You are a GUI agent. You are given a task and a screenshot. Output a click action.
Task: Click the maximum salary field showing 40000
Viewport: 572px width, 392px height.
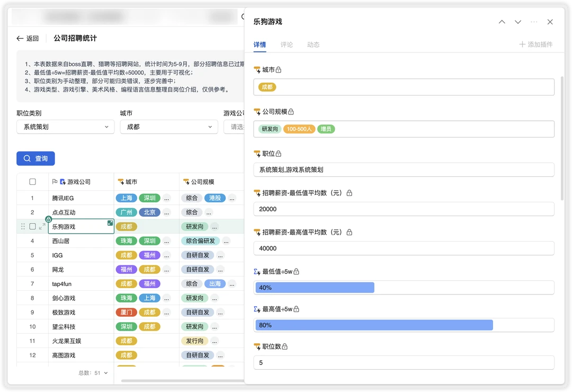click(x=404, y=248)
